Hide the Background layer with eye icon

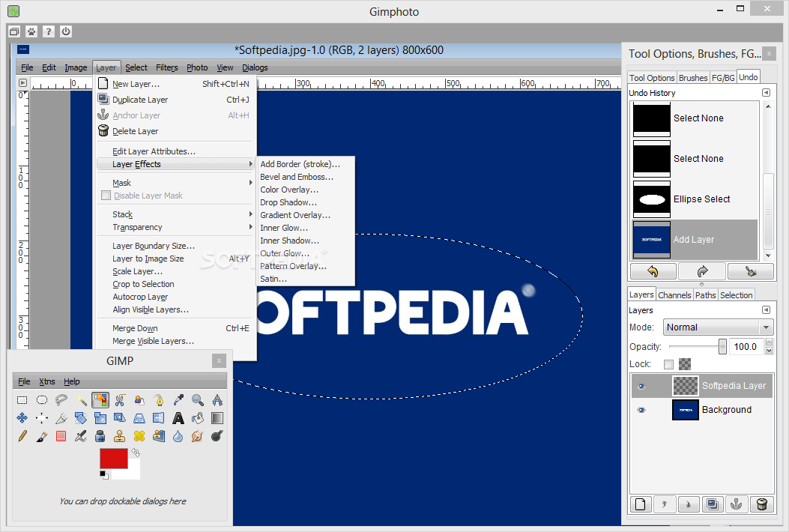(x=641, y=410)
